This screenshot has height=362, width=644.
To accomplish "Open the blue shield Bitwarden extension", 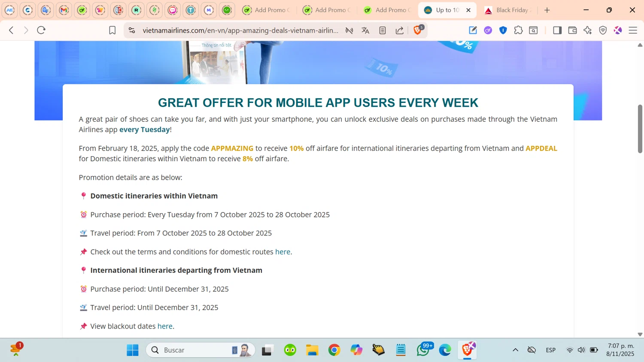I will coord(503,30).
